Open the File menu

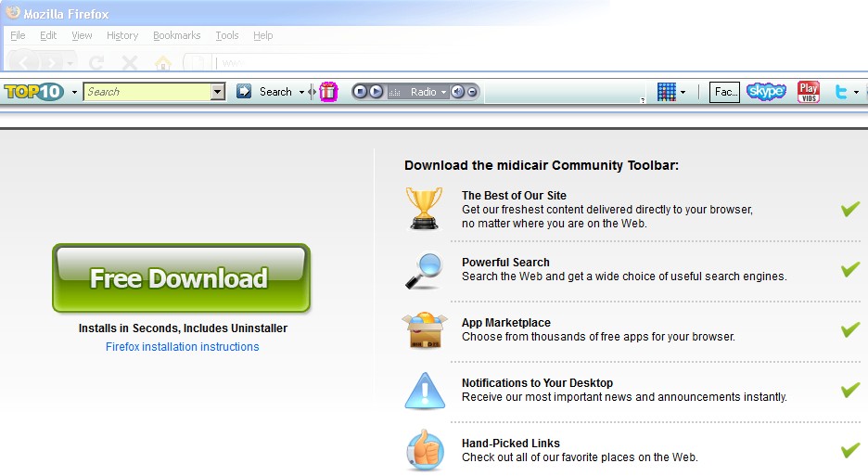pyautogui.click(x=18, y=35)
